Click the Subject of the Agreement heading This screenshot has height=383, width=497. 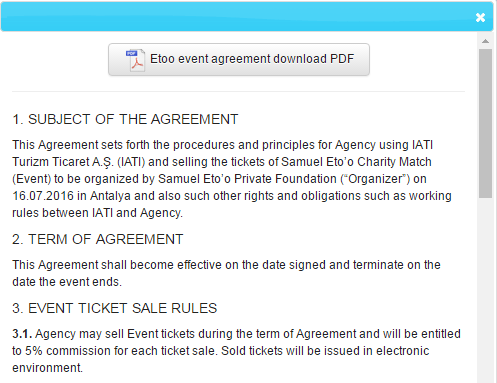coord(125,119)
